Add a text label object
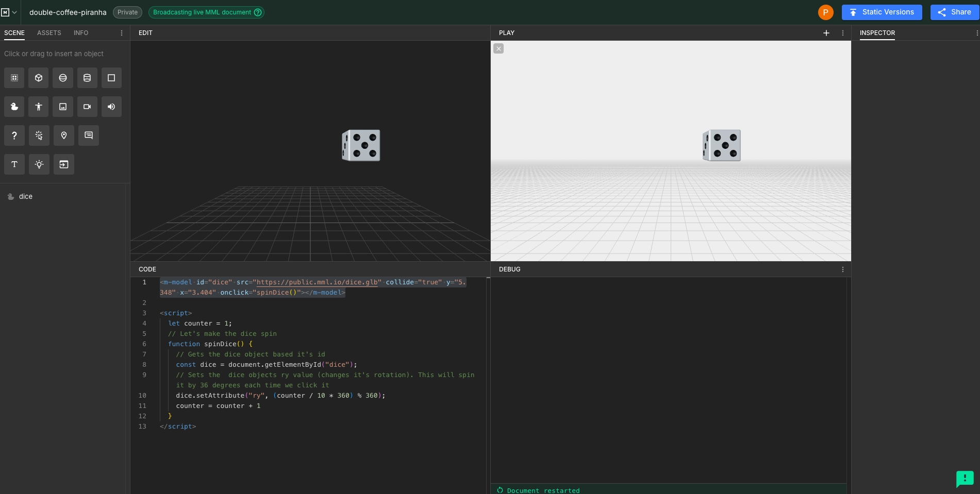980x494 pixels. tap(14, 164)
